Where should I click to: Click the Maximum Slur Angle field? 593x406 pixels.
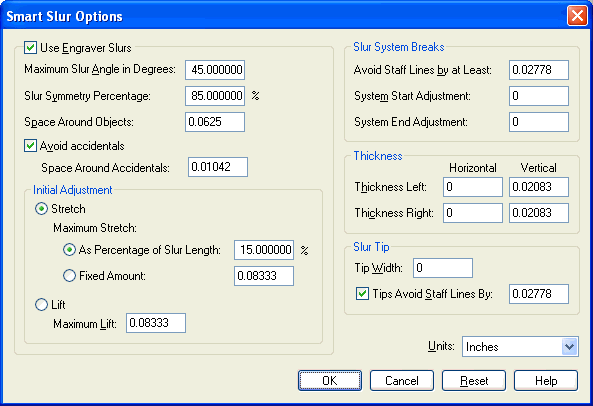tap(215, 70)
